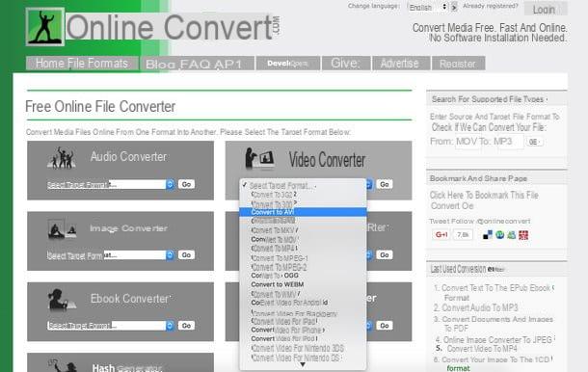Image resolution: width=588 pixels, height=372 pixels.
Task: Click the 7.8k share count
Action: tap(463, 235)
